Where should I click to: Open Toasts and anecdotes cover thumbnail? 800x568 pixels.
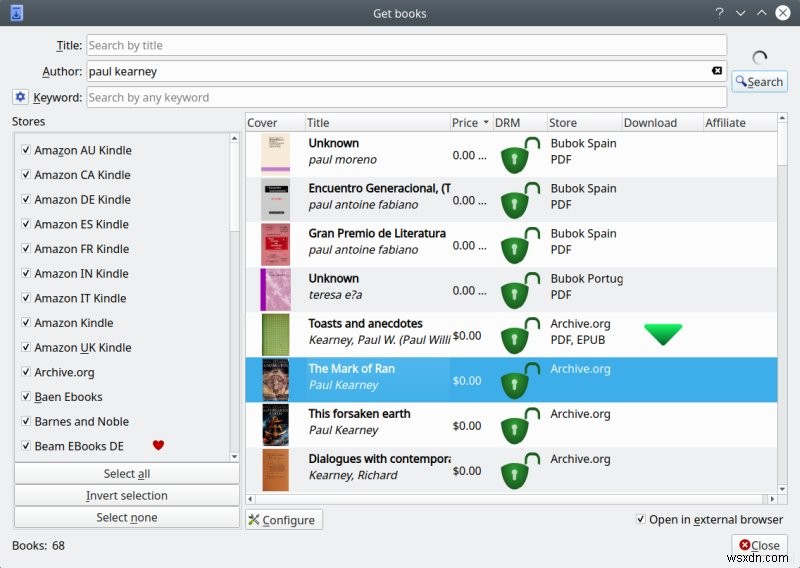[x=276, y=335]
